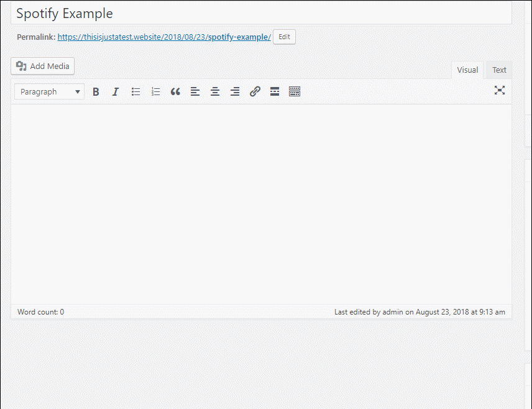Toggle italic formatting in the editor toolbar
Screen dimensions: 532x409
(116, 91)
